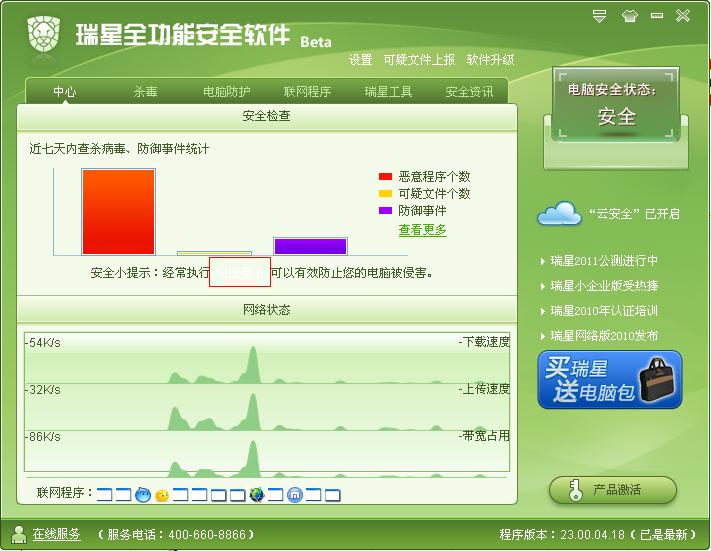This screenshot has height=551, width=711.
Task: Click the online service person icon
Action: click(19, 534)
